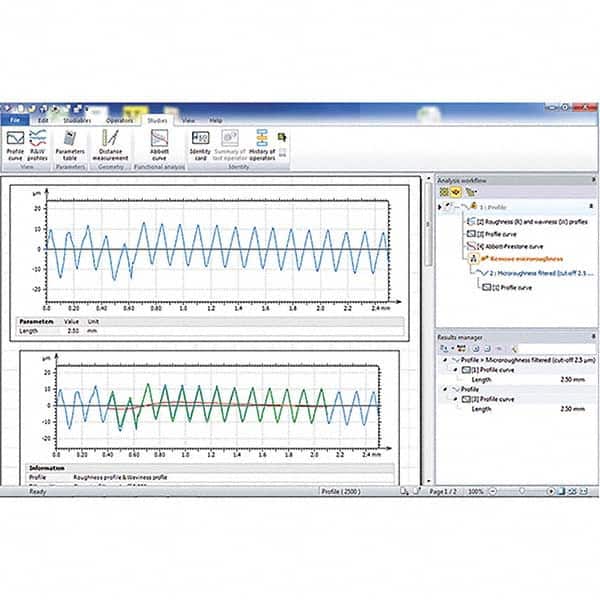Image resolution: width=600 pixels, height=600 pixels.
Task: Click the roughness and waviness profile graph
Action: click(218, 406)
